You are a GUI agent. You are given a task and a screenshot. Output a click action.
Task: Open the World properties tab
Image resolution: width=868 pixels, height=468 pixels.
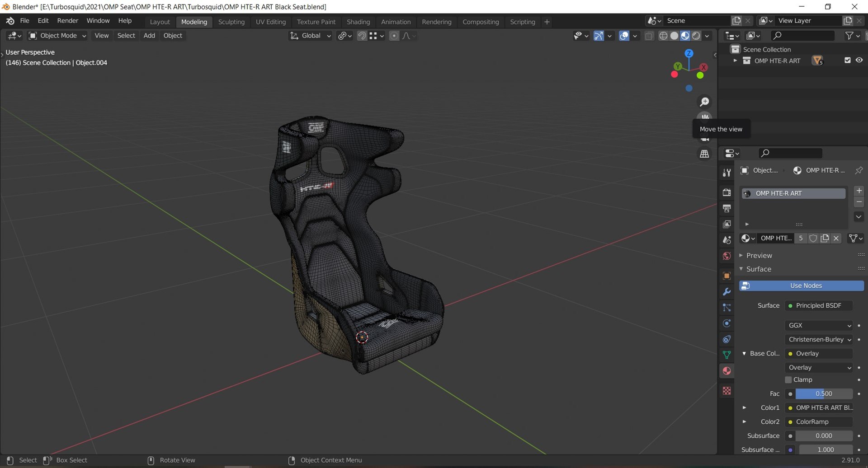726,256
